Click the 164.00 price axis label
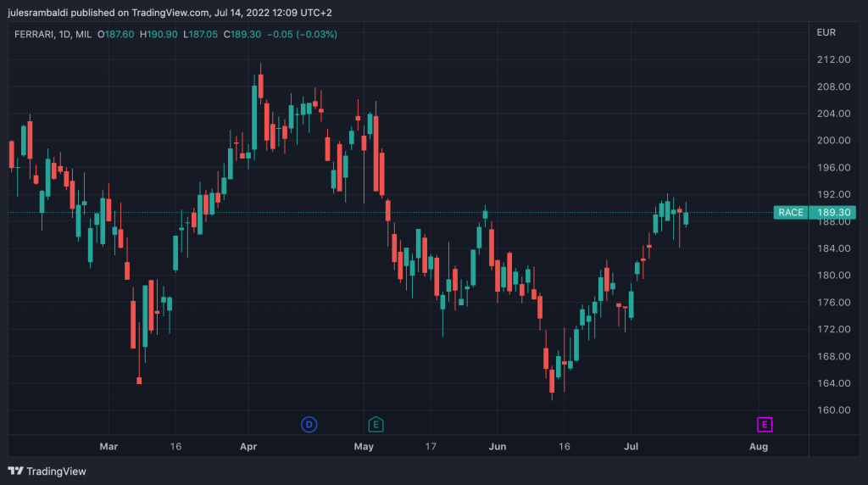868x485 pixels. 834,383
